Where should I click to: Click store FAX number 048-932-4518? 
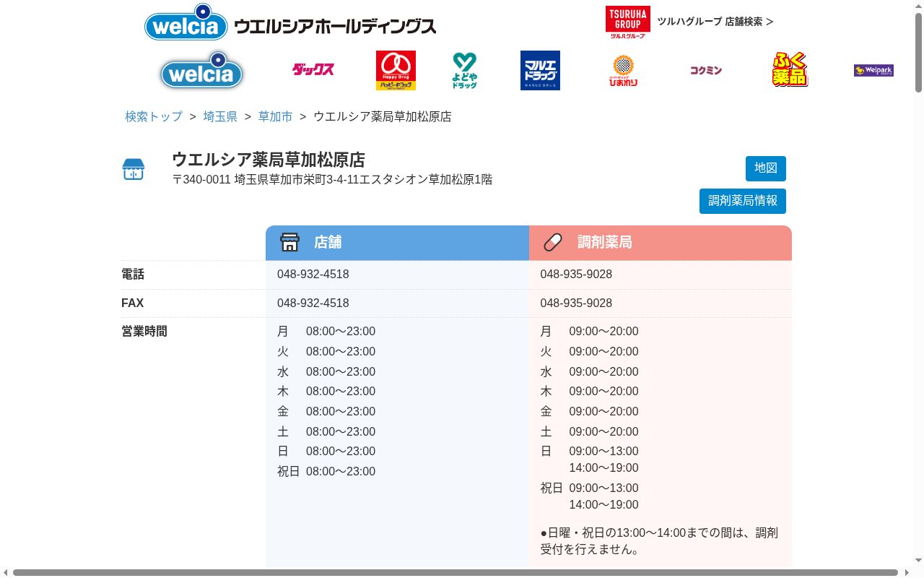tap(313, 303)
